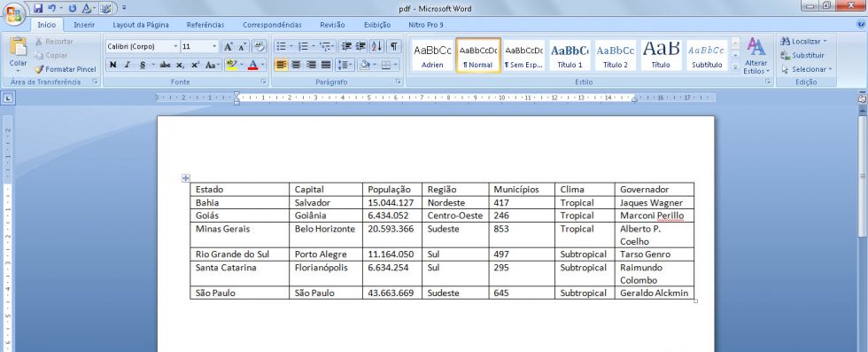This screenshot has width=868, height=352.
Task: Apply yellow text highlight color
Action: click(x=231, y=65)
